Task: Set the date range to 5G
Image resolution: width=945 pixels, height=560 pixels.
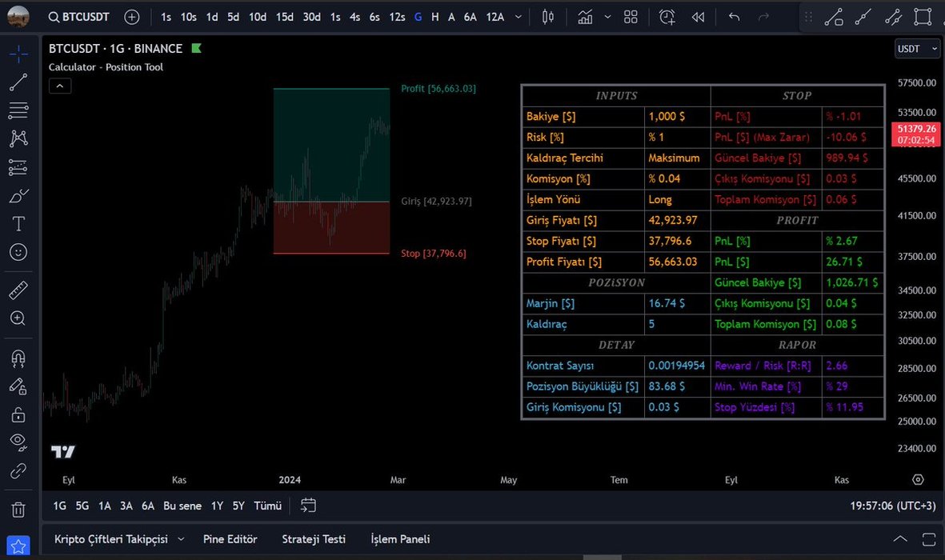Action: 82,506
